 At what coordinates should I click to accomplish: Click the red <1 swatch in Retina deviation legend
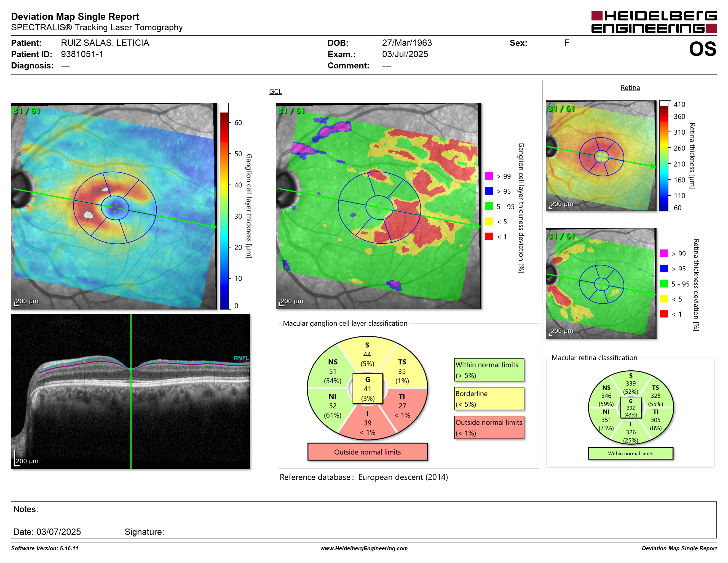click(664, 314)
